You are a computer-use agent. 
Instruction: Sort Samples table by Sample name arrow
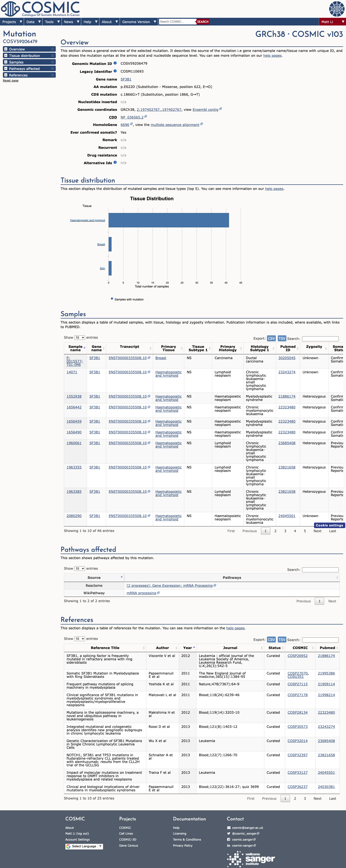[84, 347]
